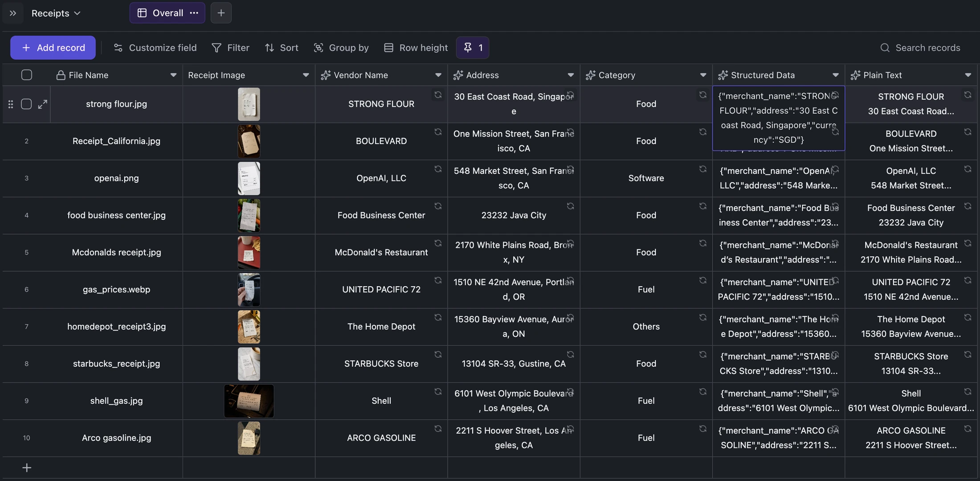The image size is (980, 481).
Task: Regenerate Category for McDonald's Restaurant row
Action: [702, 243]
